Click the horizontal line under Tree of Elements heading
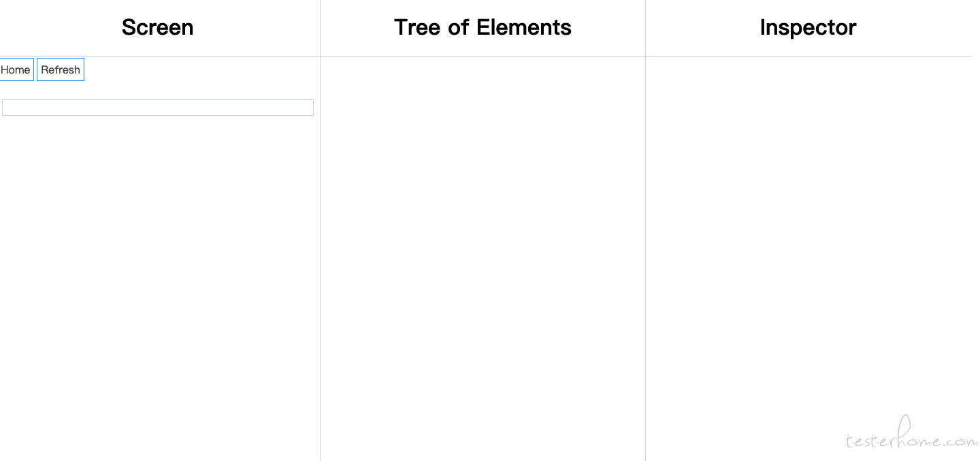The width and height of the screenshot is (980, 461). [x=483, y=56]
